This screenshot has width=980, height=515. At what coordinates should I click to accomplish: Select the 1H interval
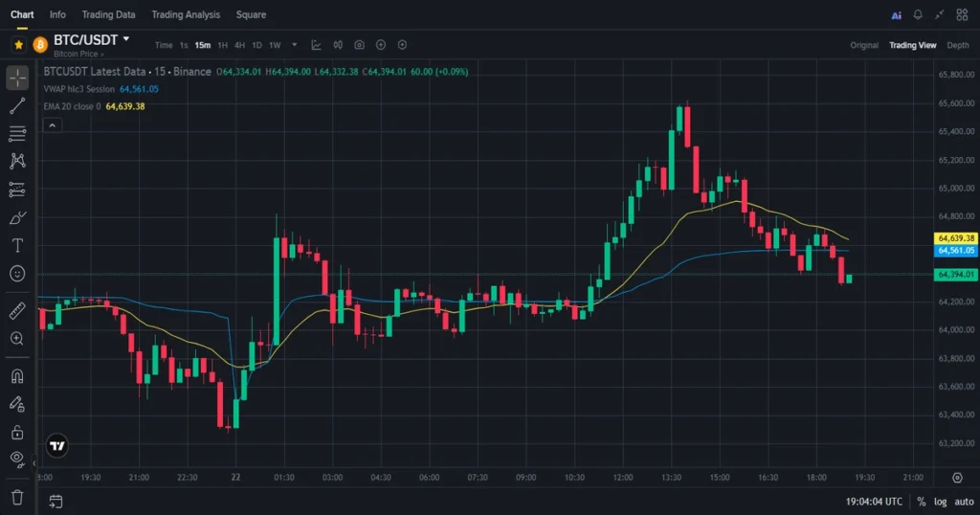tap(222, 45)
